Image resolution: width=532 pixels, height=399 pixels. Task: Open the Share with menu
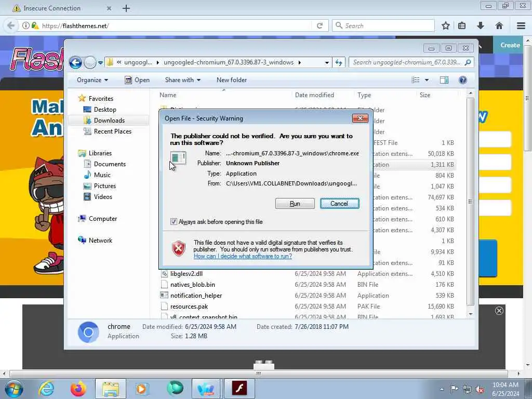(182, 80)
